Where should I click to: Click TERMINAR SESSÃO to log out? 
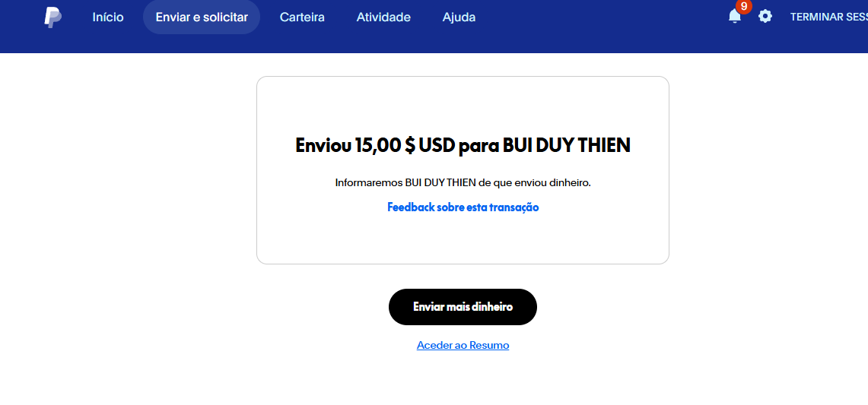click(x=828, y=17)
